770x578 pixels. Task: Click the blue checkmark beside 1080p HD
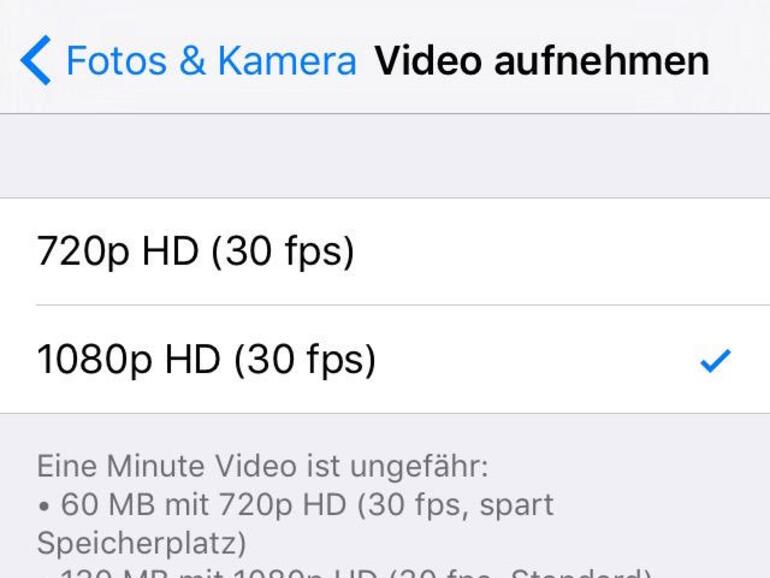715,360
